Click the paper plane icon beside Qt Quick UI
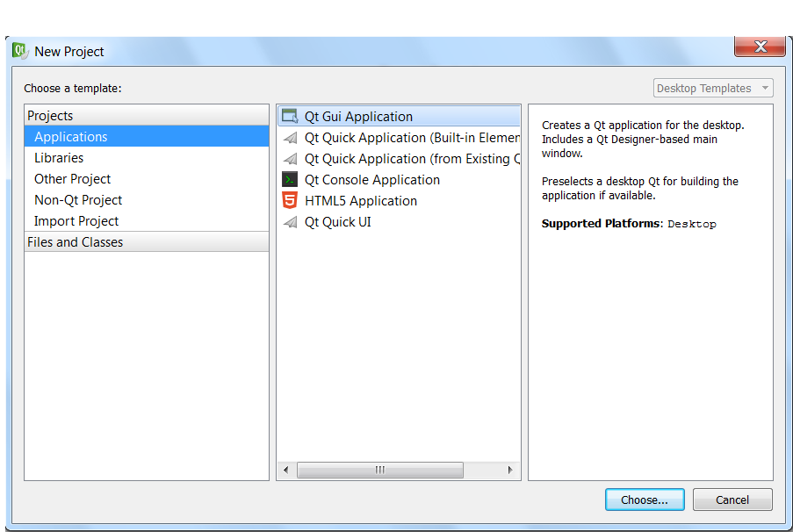This screenshot has width=793, height=532. 291,222
